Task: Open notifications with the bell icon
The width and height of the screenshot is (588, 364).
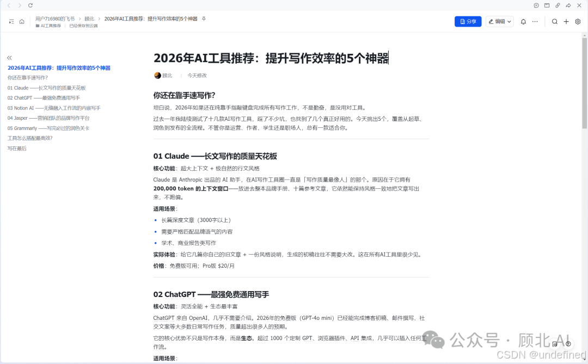Action: (x=523, y=22)
